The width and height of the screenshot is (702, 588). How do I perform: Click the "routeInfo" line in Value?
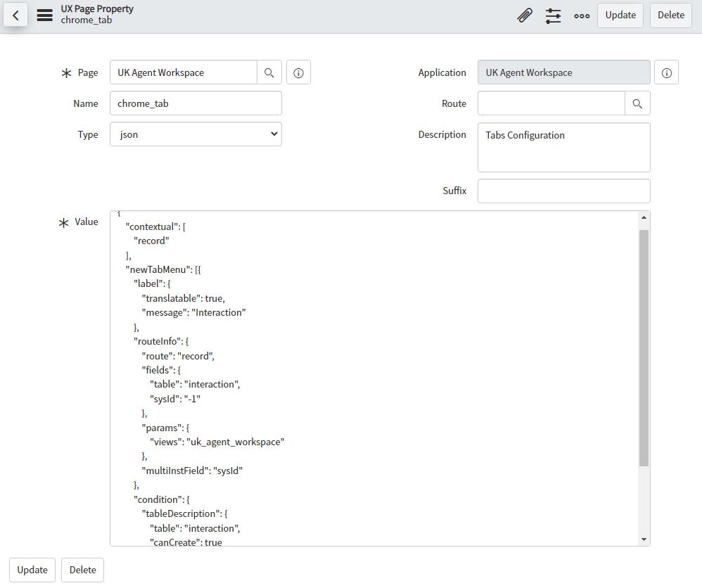[161, 341]
